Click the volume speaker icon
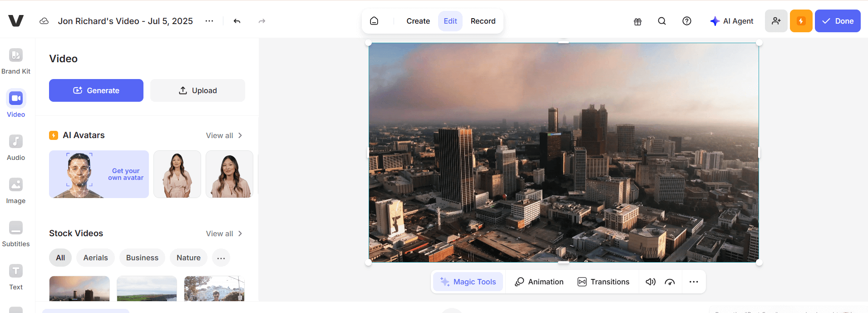Screen dimensions: 868x313 tap(651, 282)
